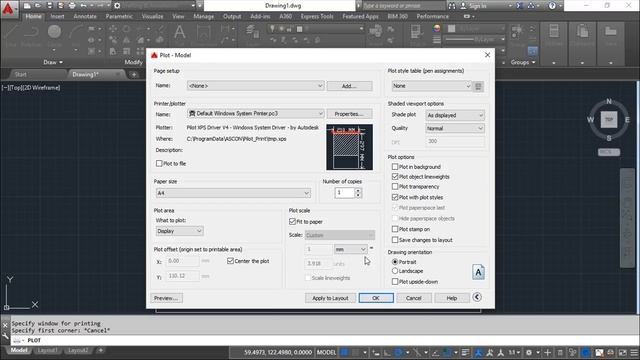Image resolution: width=640 pixels, height=360 pixels.
Task: Enable Plot upside-down checkbox
Action: pyautogui.click(x=395, y=282)
